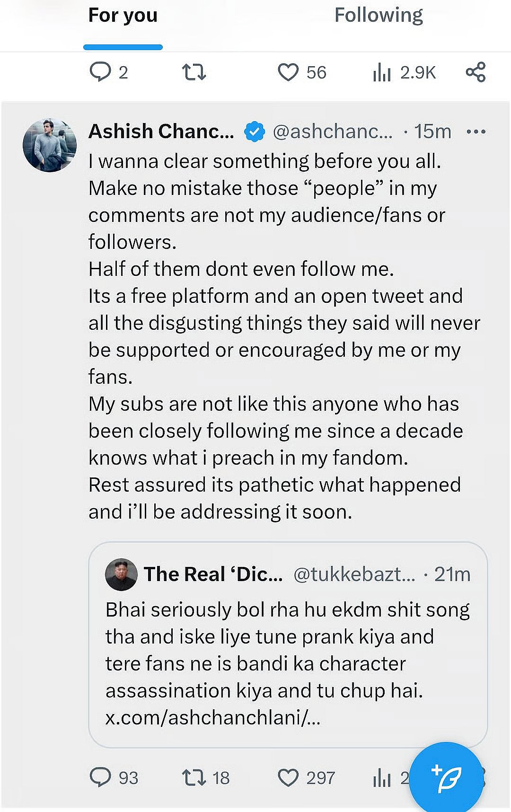Like Ashish's tweet with 297 likes
Image resolution: width=511 pixels, height=812 pixels.
pyautogui.click(x=288, y=777)
